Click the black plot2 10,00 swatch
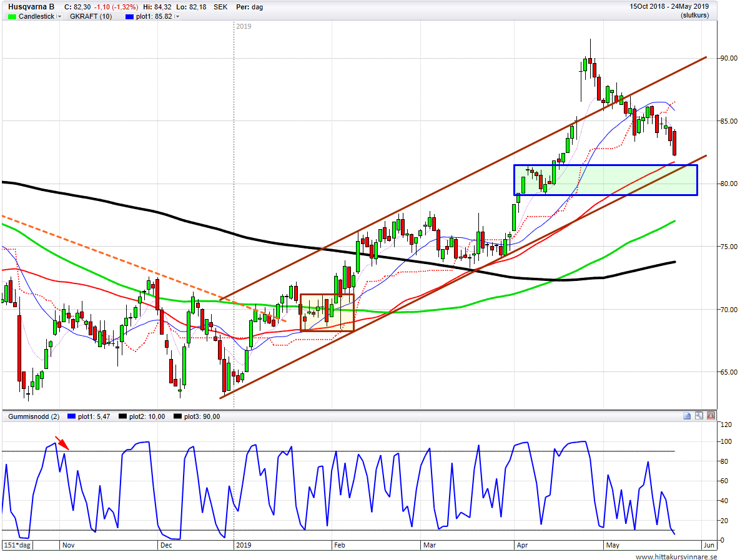Viewport: 745px width, 560px height. [x=122, y=416]
